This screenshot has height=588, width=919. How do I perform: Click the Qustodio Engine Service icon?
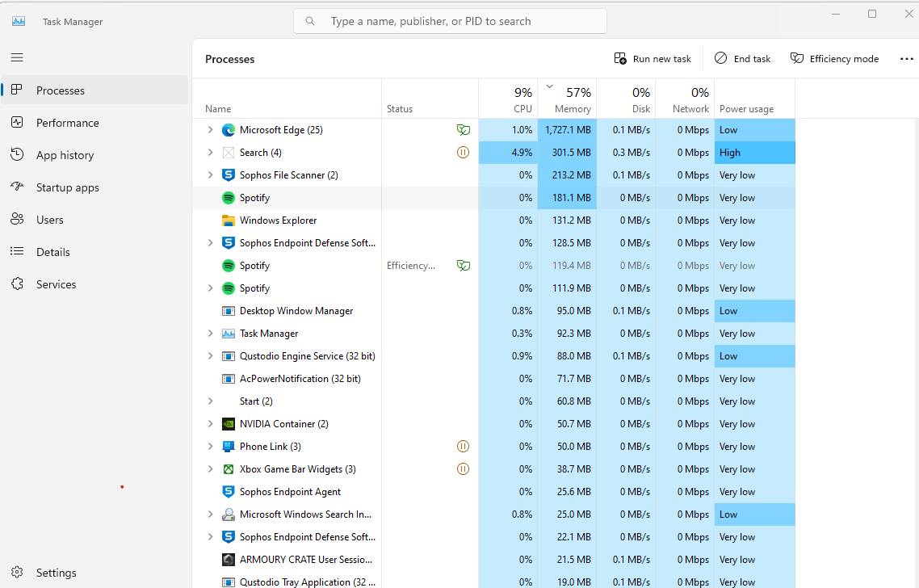229,356
